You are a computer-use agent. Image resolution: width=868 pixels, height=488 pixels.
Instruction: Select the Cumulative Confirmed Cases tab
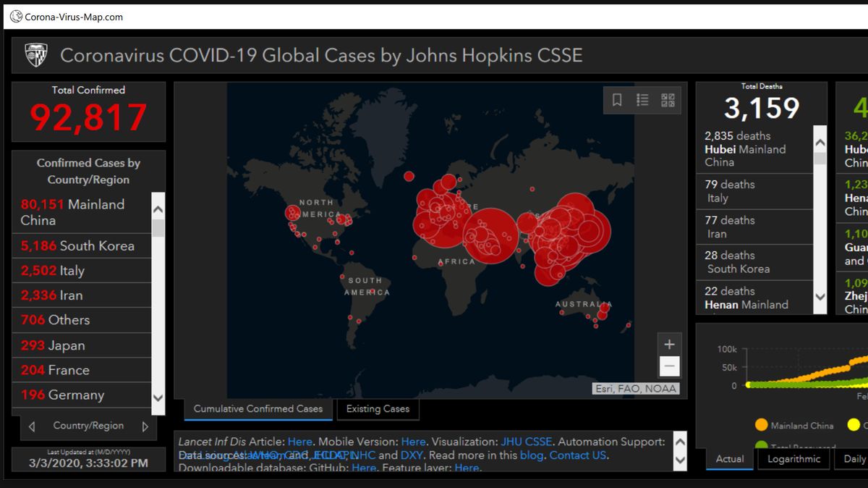258,409
